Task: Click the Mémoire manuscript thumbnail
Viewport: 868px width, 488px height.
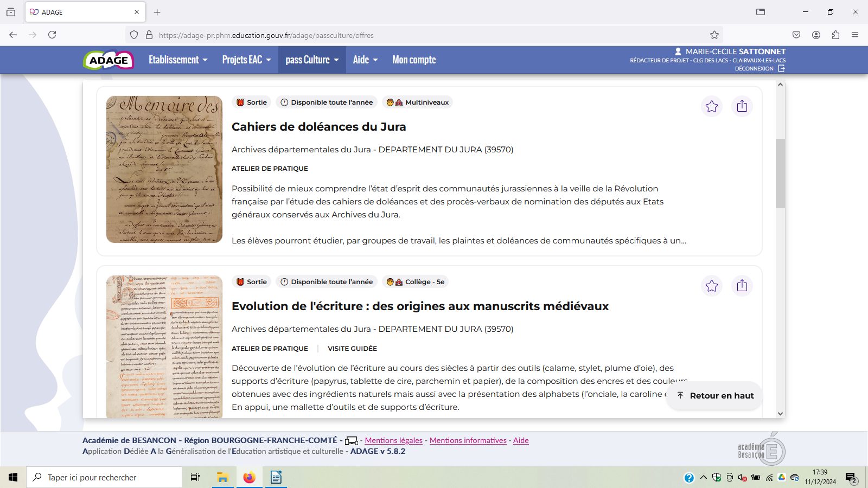Action: tap(164, 169)
